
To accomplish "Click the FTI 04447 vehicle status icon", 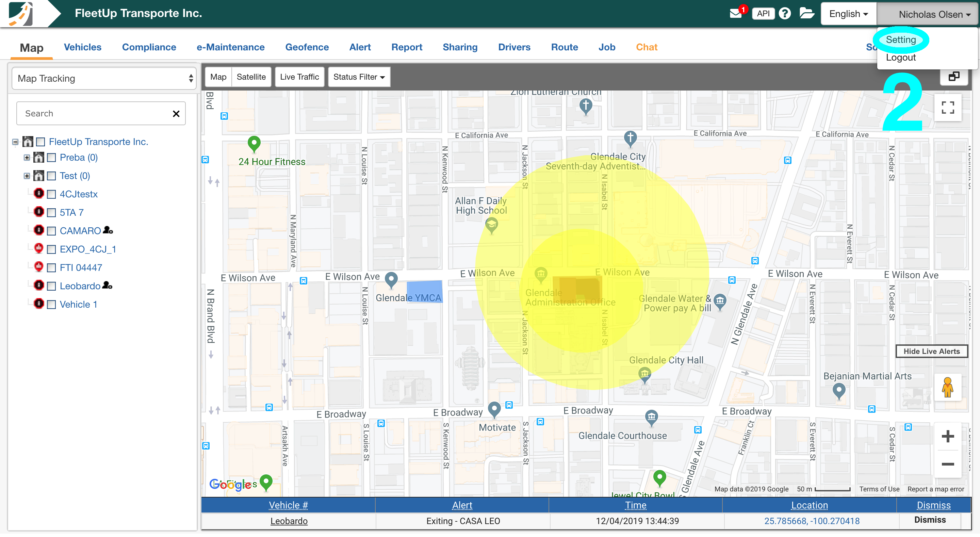I will [39, 267].
